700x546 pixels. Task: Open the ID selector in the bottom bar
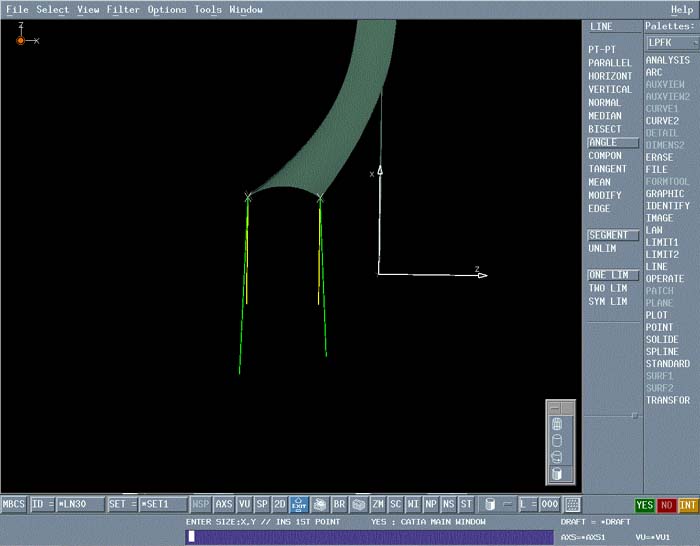click(42, 505)
